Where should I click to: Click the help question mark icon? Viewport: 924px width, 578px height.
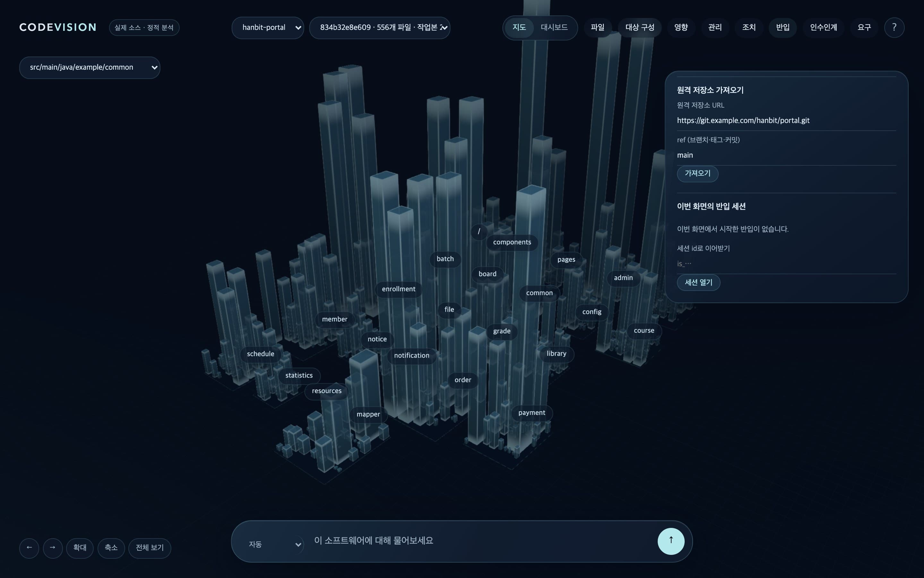click(894, 28)
